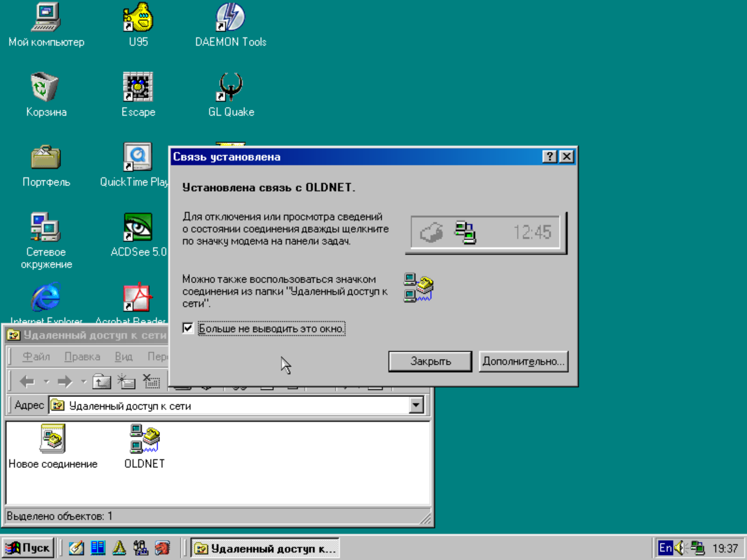Click the modem connection tray icon

(x=698, y=548)
